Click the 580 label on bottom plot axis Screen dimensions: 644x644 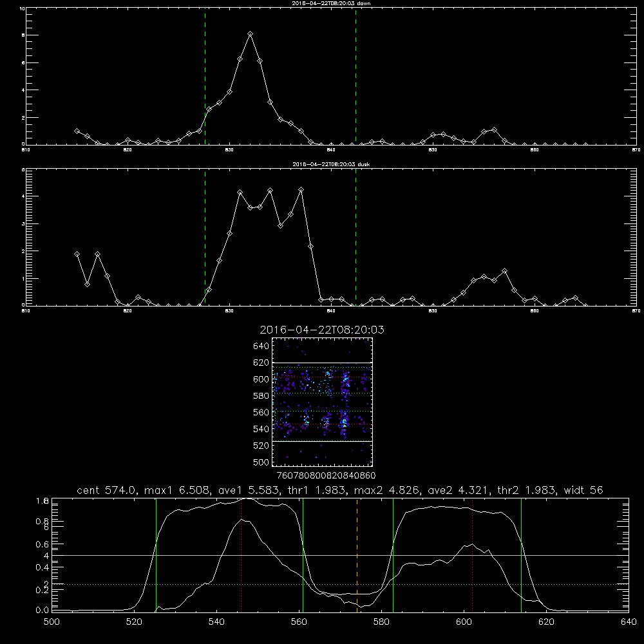coord(381,622)
